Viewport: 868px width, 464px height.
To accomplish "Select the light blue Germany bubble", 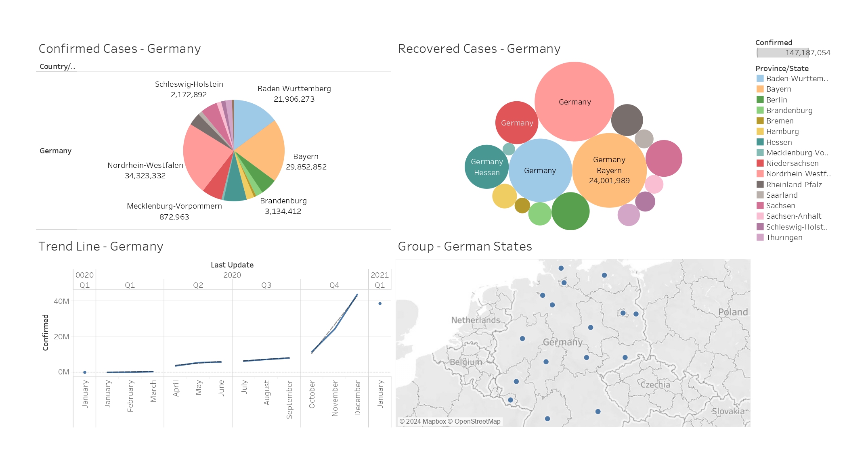I will 540,170.
